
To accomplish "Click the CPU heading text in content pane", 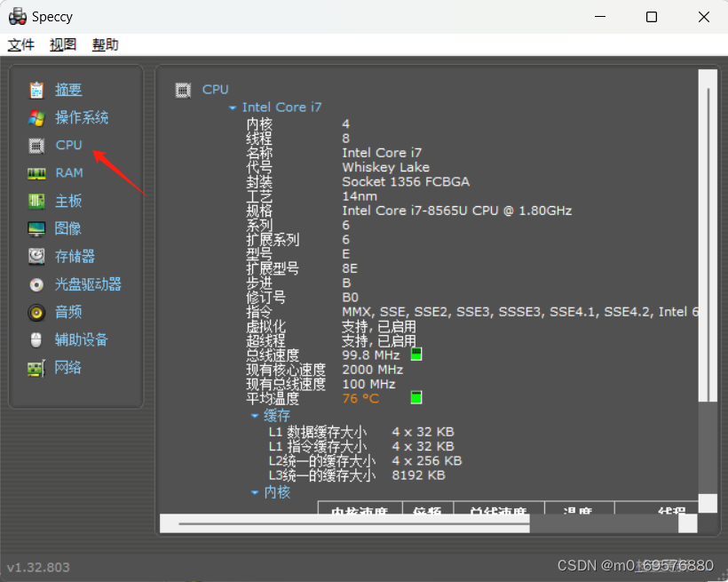I will [x=216, y=90].
